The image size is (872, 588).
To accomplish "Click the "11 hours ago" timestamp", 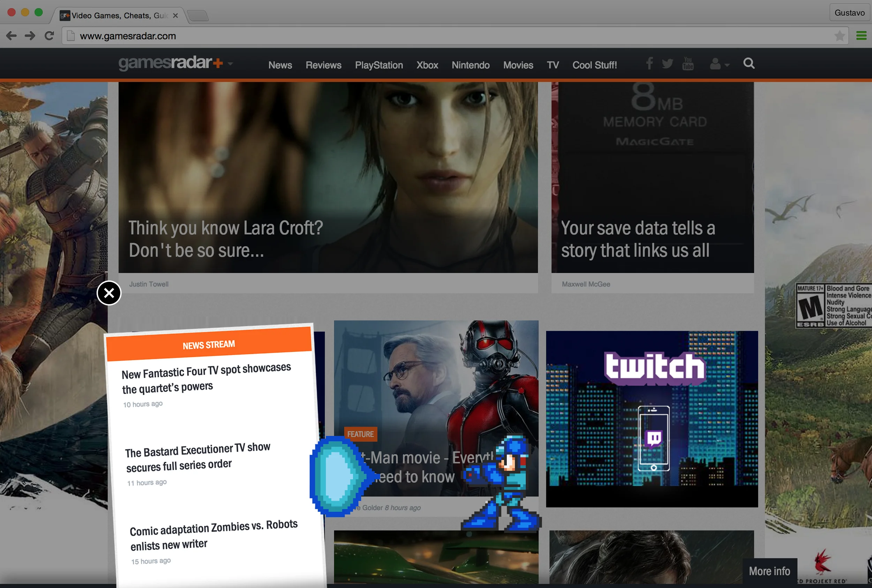I will (x=146, y=483).
